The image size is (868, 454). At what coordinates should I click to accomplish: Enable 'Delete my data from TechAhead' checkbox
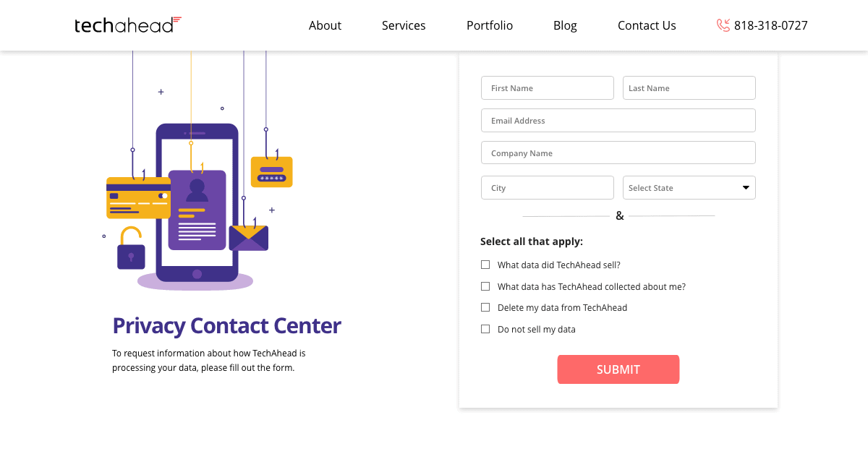coord(485,307)
